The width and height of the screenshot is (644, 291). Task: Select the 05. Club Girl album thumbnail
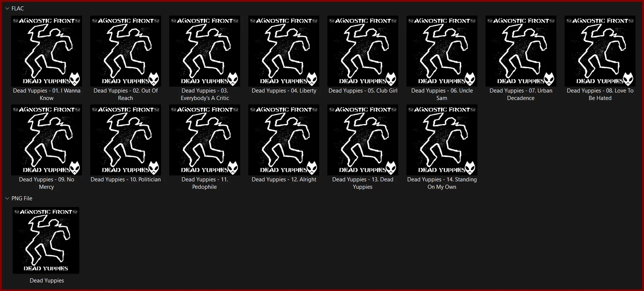pyautogui.click(x=363, y=51)
